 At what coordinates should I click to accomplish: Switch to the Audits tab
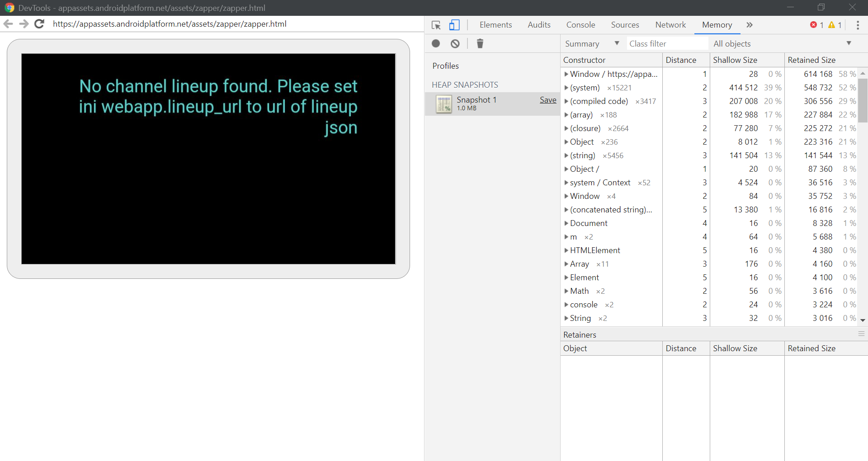tap(539, 25)
